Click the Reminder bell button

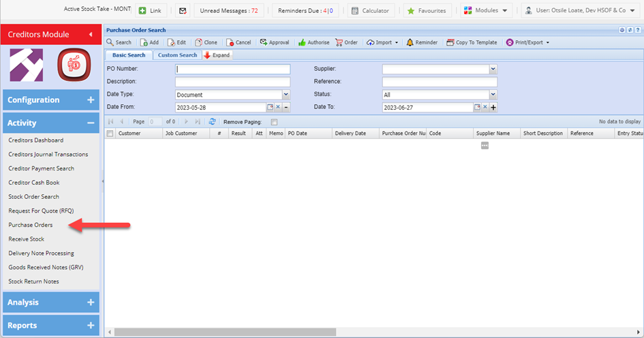click(422, 42)
